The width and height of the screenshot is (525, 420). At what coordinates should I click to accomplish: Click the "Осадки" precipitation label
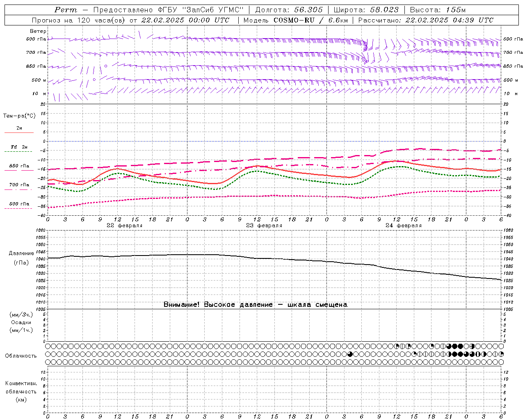pos(21,322)
